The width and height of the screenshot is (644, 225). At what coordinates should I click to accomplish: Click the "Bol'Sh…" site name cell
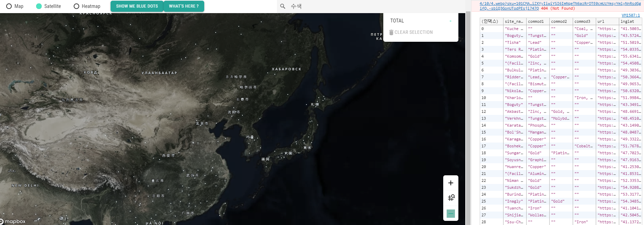[x=515, y=132]
